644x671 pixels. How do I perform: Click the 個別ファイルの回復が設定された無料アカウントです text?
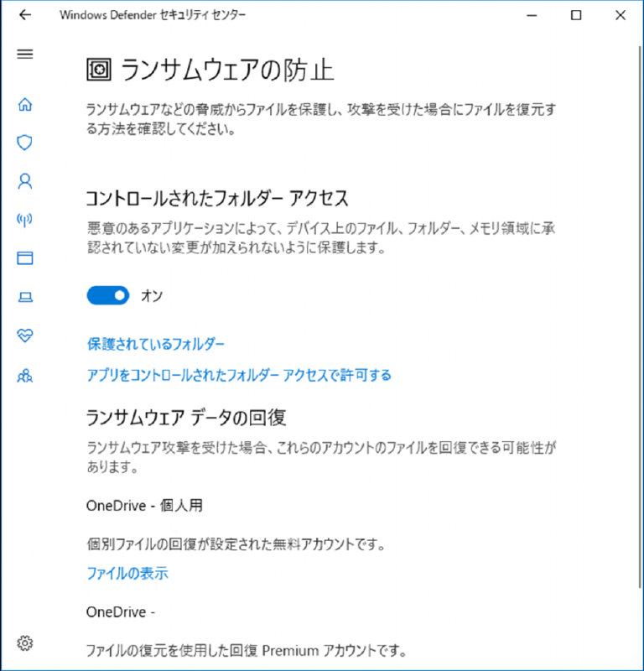coord(236,544)
